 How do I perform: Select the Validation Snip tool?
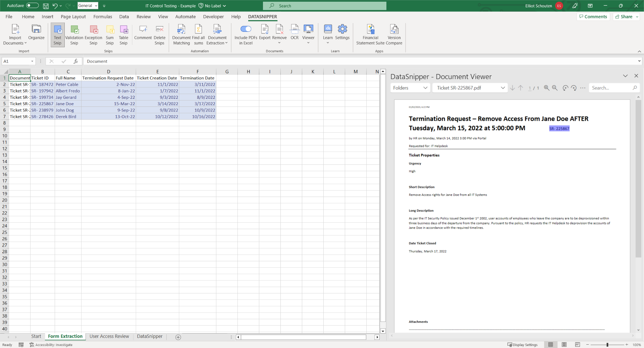pos(74,34)
